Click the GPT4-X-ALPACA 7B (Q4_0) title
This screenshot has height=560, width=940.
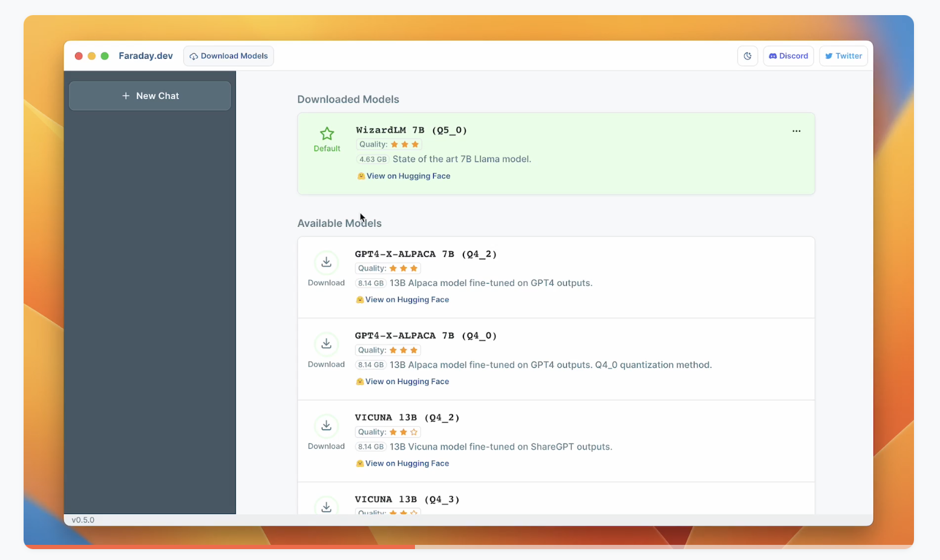click(x=426, y=336)
